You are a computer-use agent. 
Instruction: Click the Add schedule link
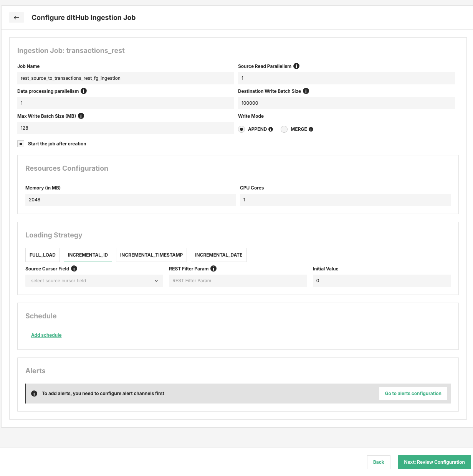[46, 335]
